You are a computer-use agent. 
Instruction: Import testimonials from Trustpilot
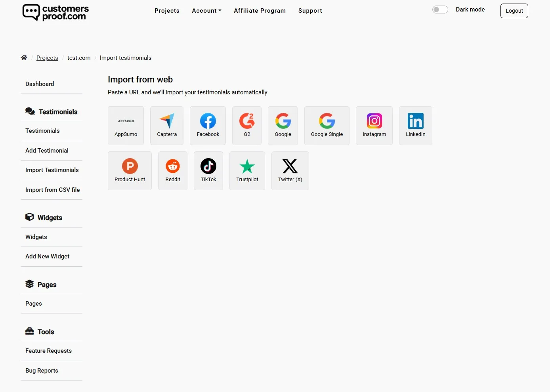pyautogui.click(x=247, y=170)
